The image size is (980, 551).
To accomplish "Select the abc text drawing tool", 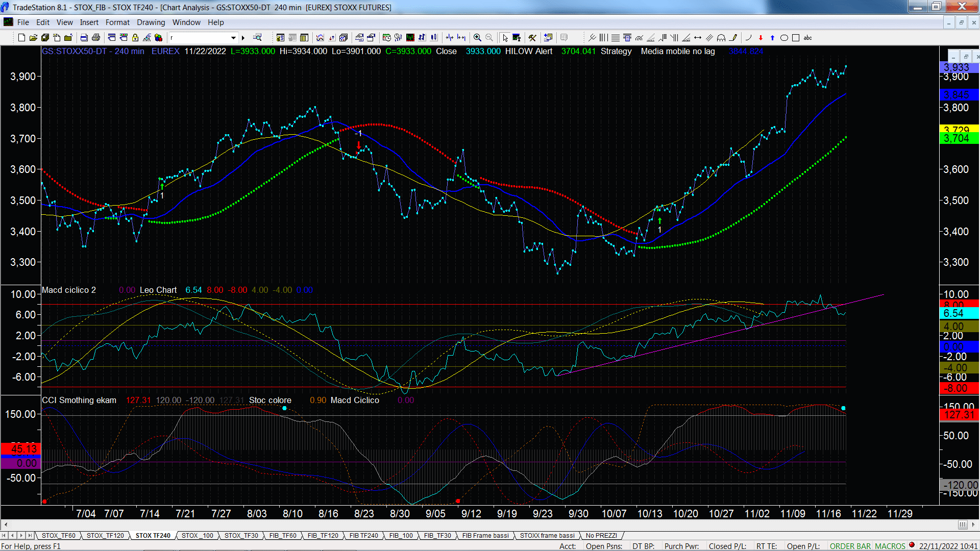I will coord(807,38).
